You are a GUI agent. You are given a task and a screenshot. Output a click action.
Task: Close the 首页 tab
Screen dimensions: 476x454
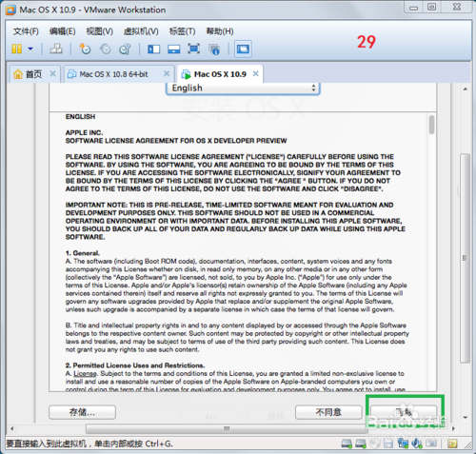52,73
